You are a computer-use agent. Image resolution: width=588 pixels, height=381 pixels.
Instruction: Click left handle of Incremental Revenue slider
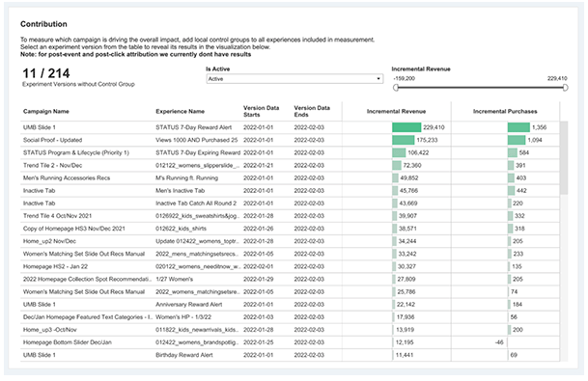[x=396, y=88]
